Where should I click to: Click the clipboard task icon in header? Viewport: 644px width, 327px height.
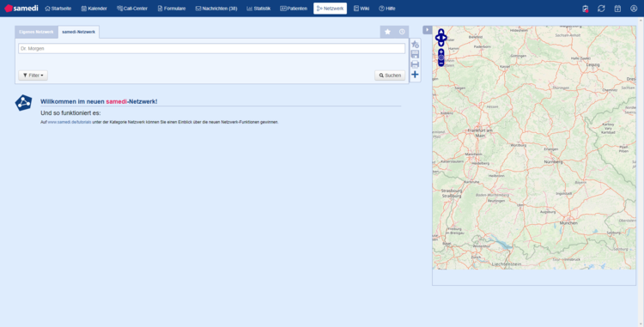pyautogui.click(x=586, y=9)
